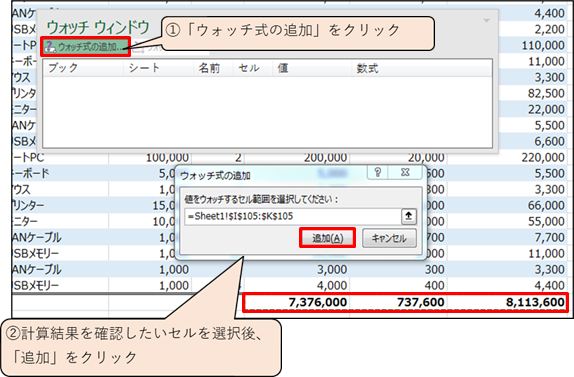Select the USBメモリー cell in 4,000 row
The image size is (574, 377).
60,285
